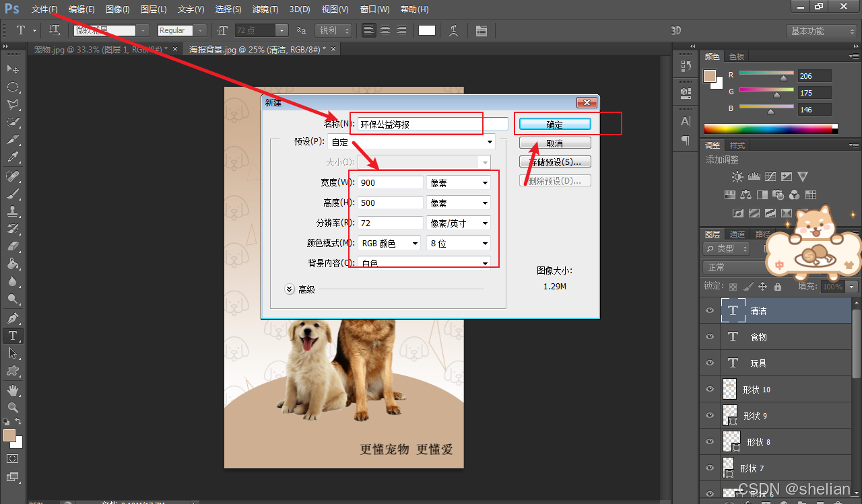Open the 滤镜(T) menu
862x504 pixels.
pos(265,9)
